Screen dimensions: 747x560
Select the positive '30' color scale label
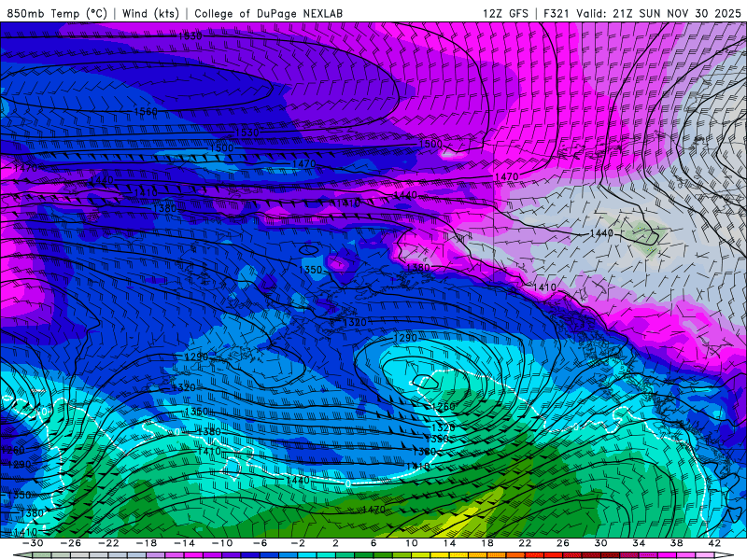600,543
